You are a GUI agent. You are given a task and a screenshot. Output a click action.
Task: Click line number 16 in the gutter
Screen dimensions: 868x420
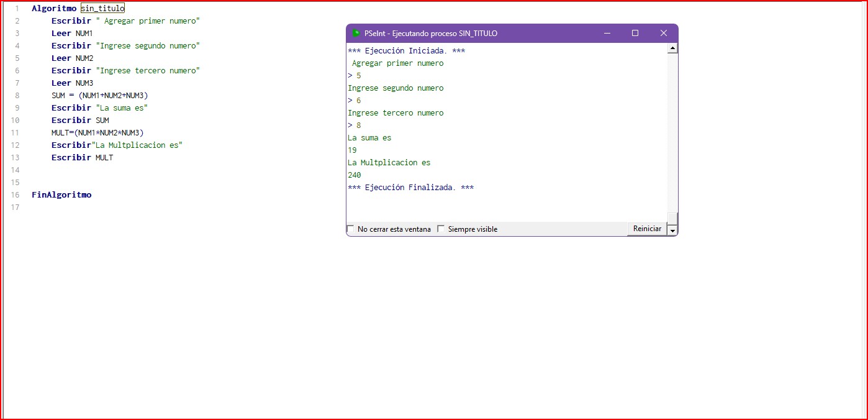click(16, 195)
